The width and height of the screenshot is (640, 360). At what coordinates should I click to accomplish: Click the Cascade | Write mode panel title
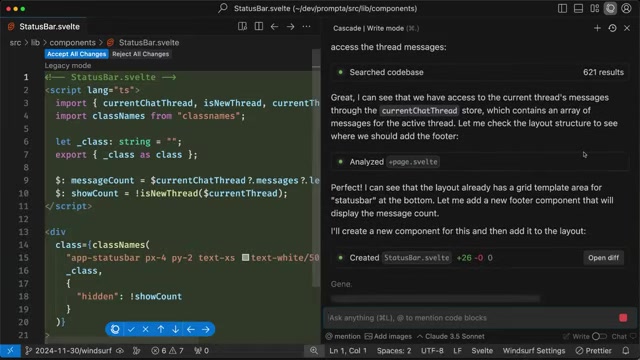(x=376, y=28)
